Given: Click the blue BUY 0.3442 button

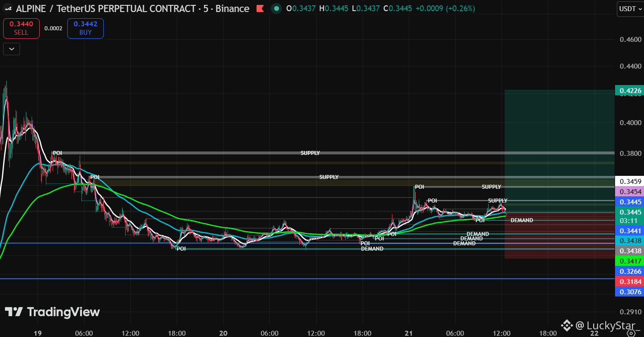Looking at the screenshot, I should [86, 28].
